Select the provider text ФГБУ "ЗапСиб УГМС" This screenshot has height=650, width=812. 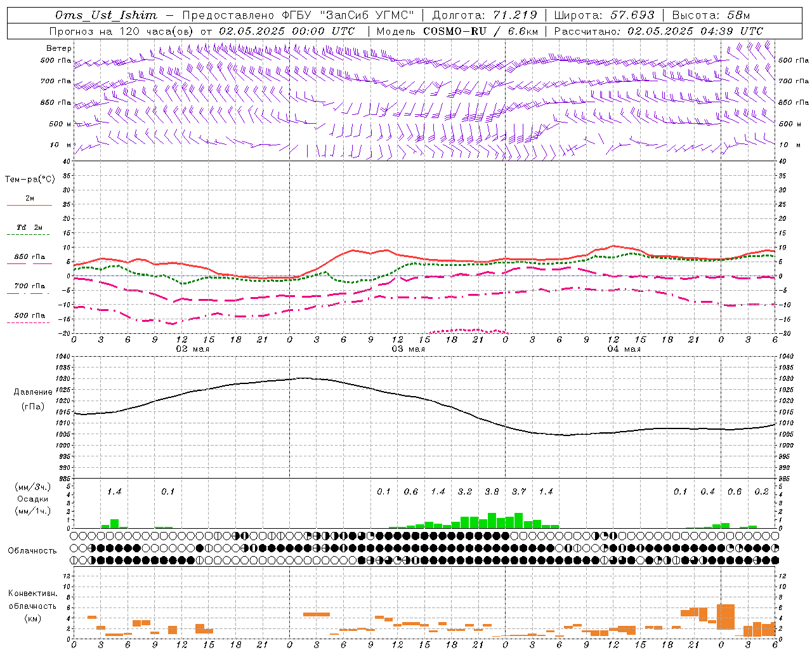pyautogui.click(x=348, y=15)
